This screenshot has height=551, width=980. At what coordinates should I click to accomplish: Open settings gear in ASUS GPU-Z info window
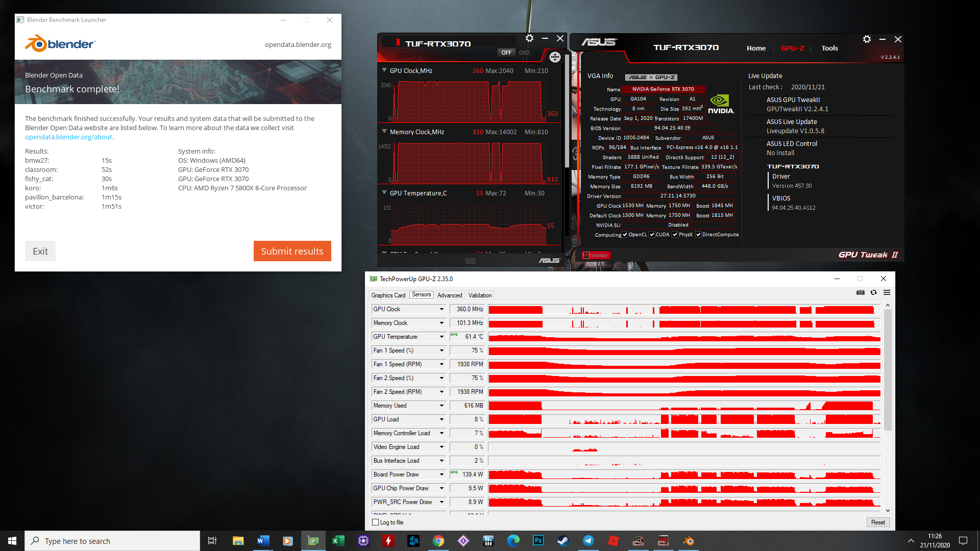[x=867, y=39]
